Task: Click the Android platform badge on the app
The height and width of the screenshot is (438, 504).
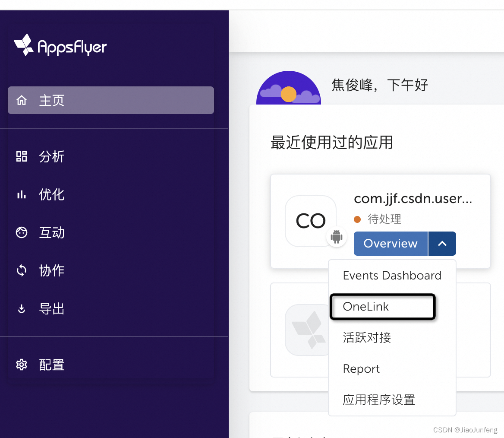Action: tap(337, 237)
